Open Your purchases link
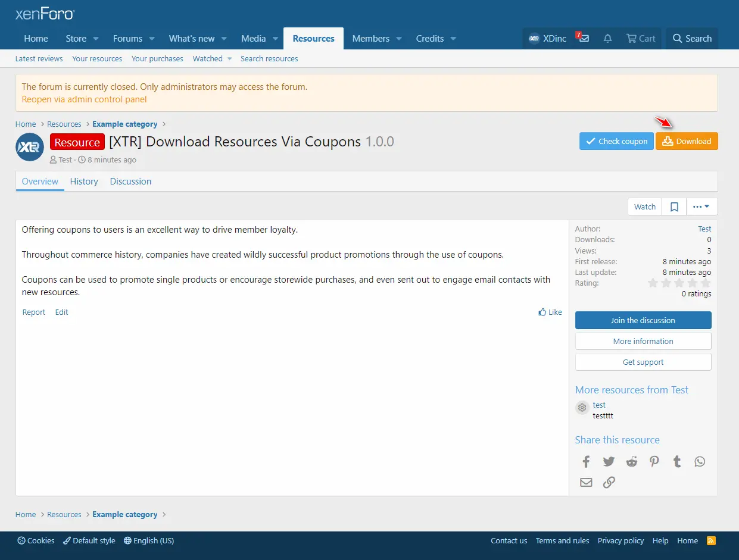This screenshot has width=739, height=560. pyautogui.click(x=157, y=59)
